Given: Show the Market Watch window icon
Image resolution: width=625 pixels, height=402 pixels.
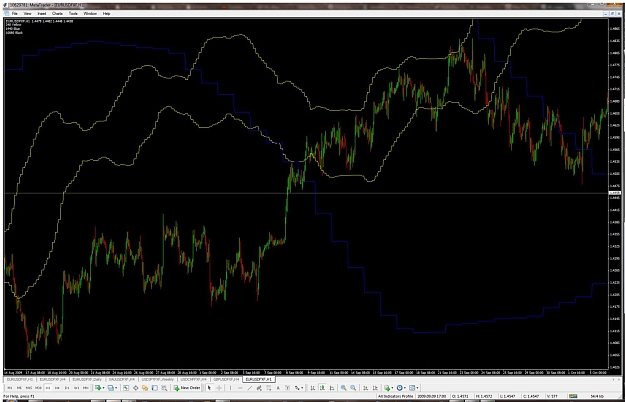Looking at the screenshot, I should (x=126, y=388).
